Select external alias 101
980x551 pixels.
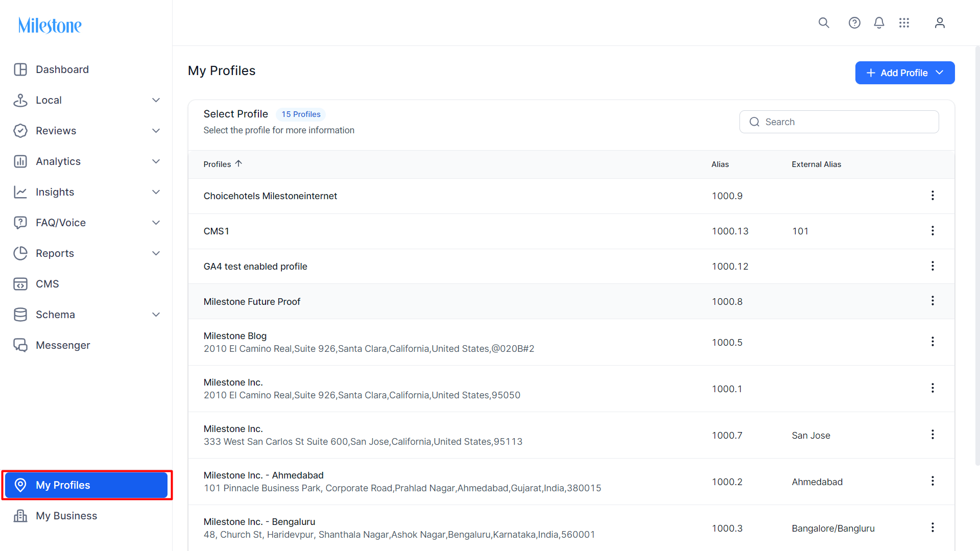[800, 231]
